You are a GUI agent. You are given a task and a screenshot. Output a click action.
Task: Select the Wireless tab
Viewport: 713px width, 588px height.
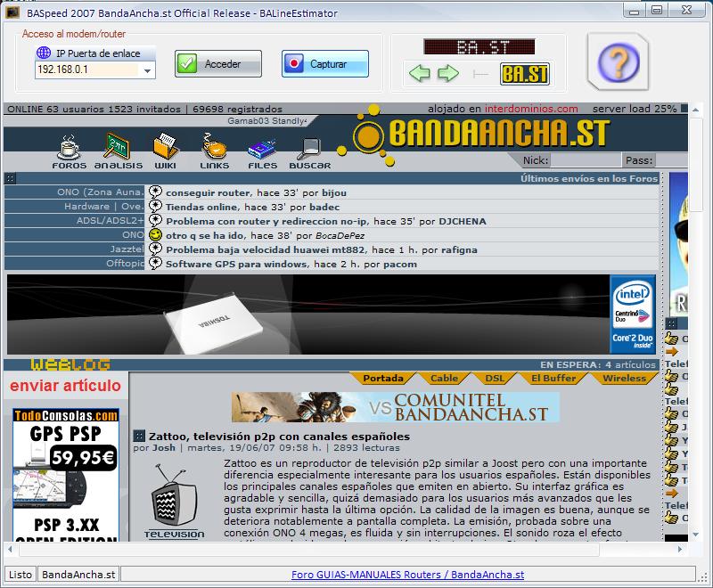[x=624, y=378]
